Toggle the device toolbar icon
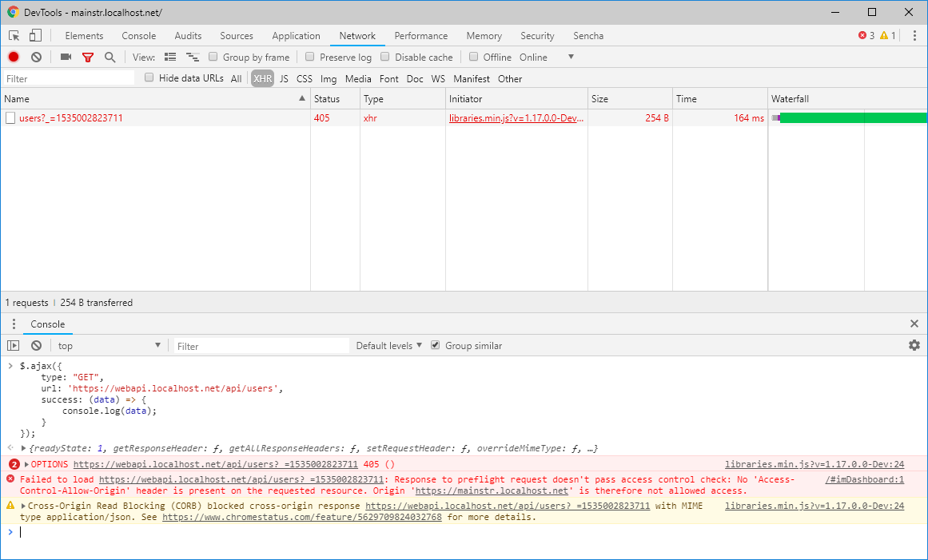 coord(35,35)
